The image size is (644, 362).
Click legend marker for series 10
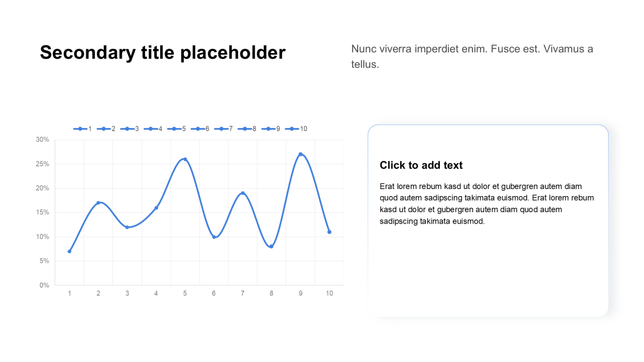tap(292, 129)
